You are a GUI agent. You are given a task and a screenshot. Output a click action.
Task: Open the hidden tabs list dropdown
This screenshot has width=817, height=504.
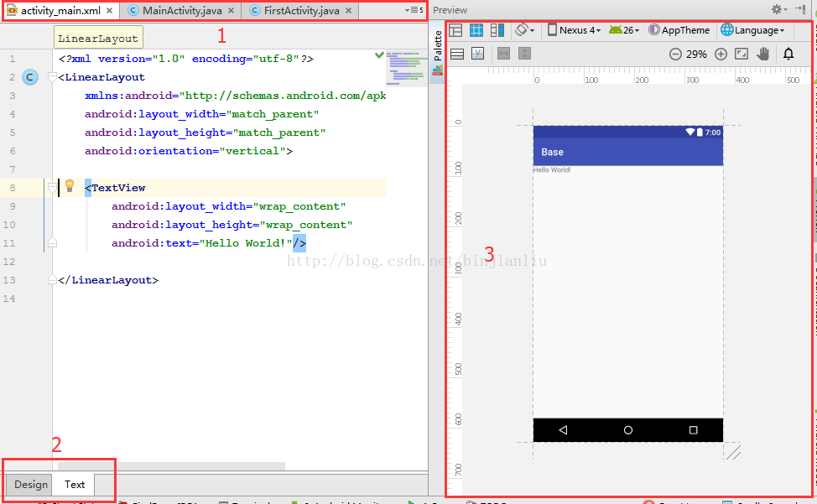(414, 10)
